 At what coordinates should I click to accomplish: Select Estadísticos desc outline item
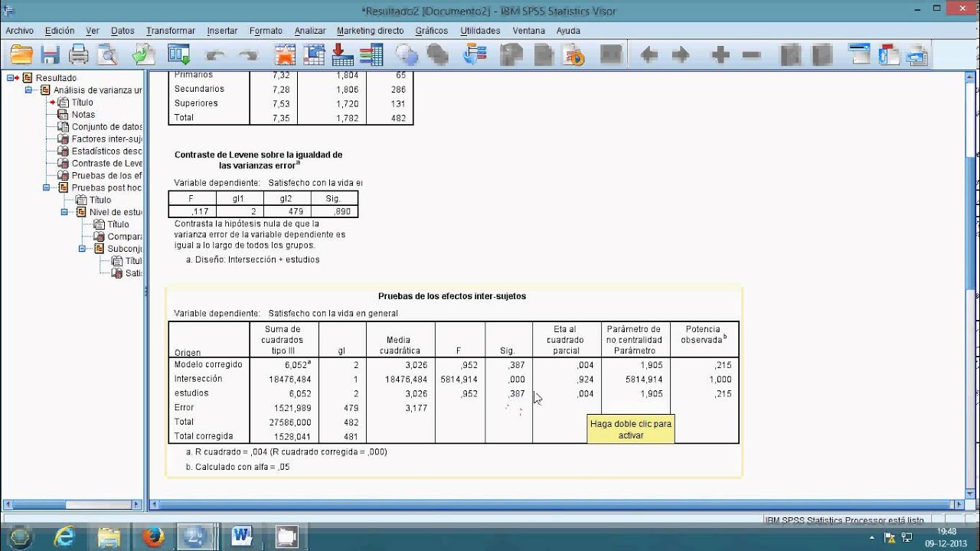pyautogui.click(x=106, y=151)
